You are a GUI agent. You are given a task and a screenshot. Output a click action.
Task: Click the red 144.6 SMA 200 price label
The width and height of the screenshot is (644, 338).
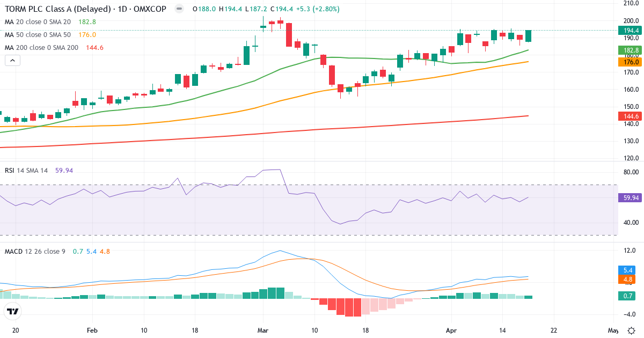629,116
